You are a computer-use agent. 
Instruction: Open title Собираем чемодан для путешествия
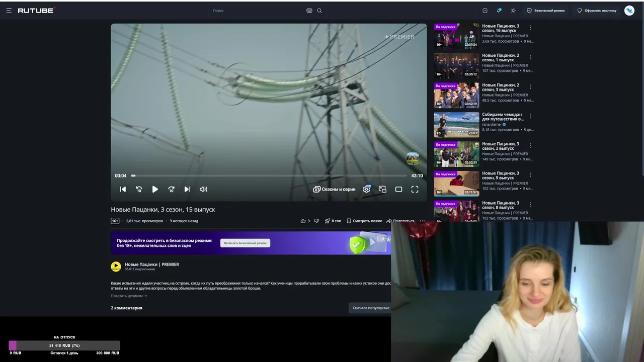pos(503,117)
